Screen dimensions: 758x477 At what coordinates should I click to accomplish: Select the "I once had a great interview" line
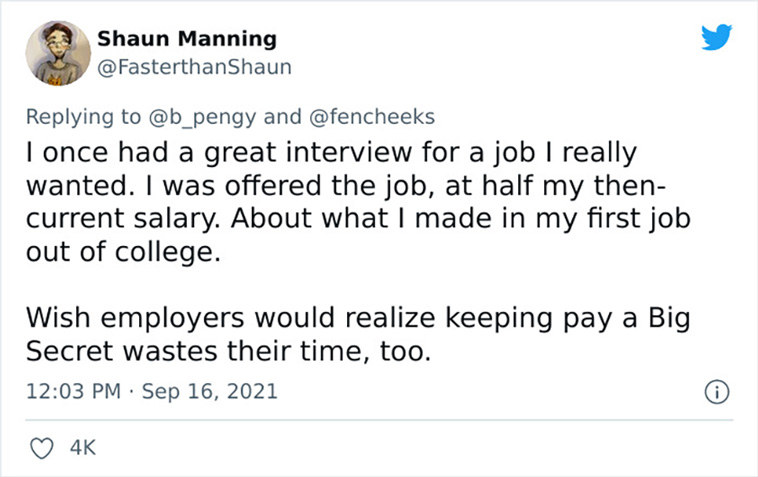coord(332,153)
